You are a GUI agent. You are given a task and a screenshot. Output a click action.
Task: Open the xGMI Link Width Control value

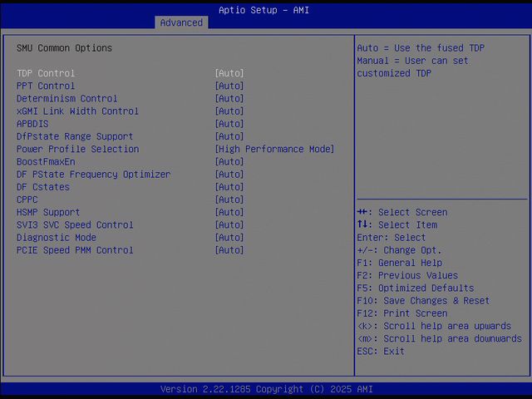[x=229, y=111]
